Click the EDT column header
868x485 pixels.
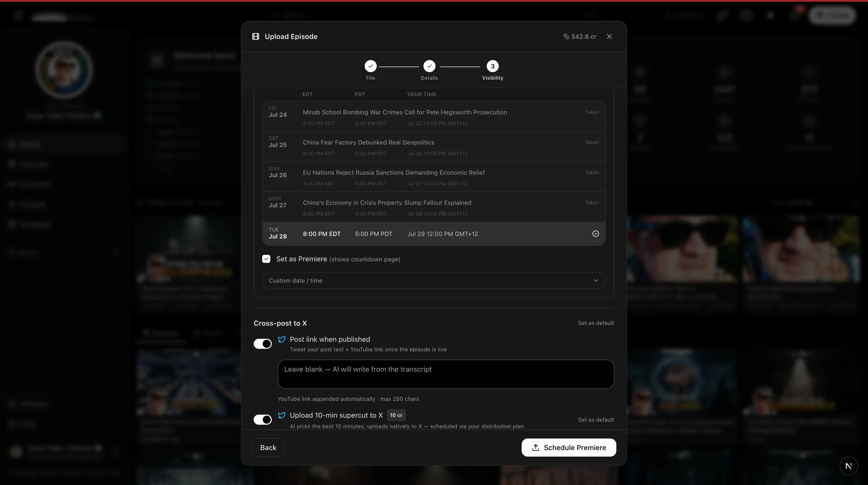point(307,94)
